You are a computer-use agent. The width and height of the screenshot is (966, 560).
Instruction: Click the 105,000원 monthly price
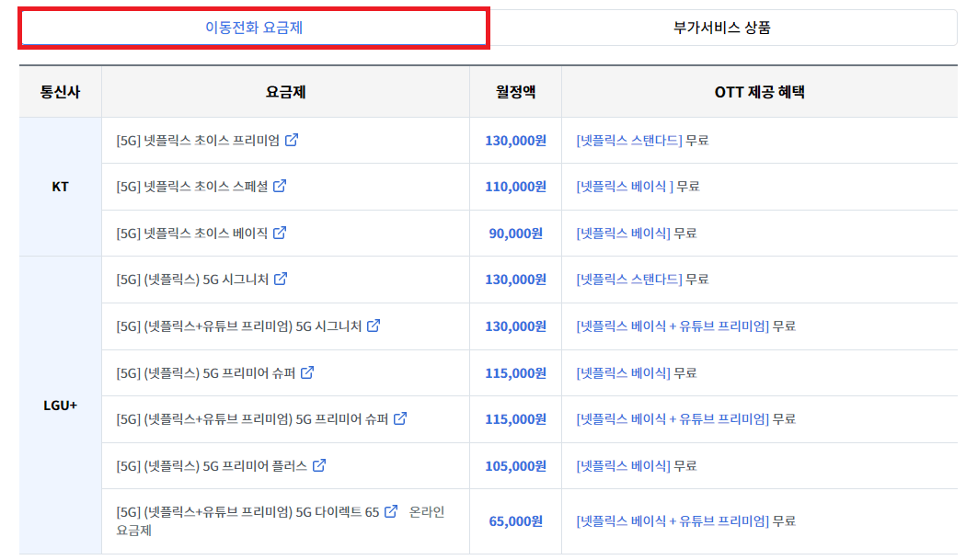click(515, 465)
